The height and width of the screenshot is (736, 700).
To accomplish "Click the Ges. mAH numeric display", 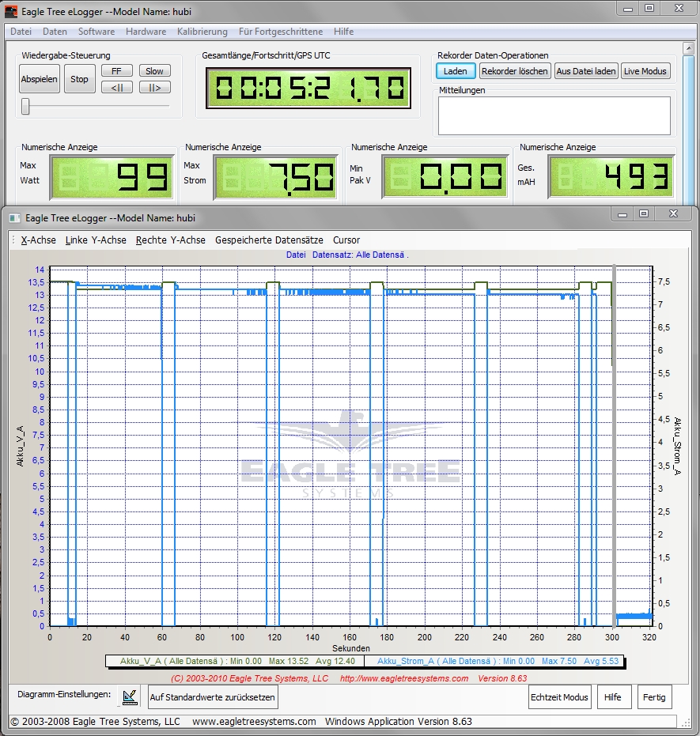I will pyautogui.click(x=611, y=177).
